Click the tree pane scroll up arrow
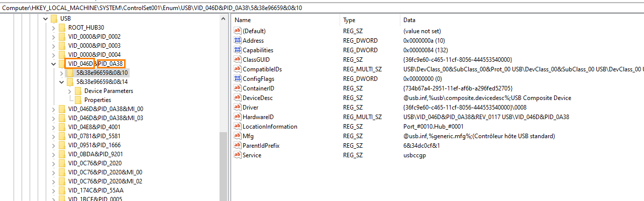This screenshot has height=201, width=644. [x=224, y=19]
